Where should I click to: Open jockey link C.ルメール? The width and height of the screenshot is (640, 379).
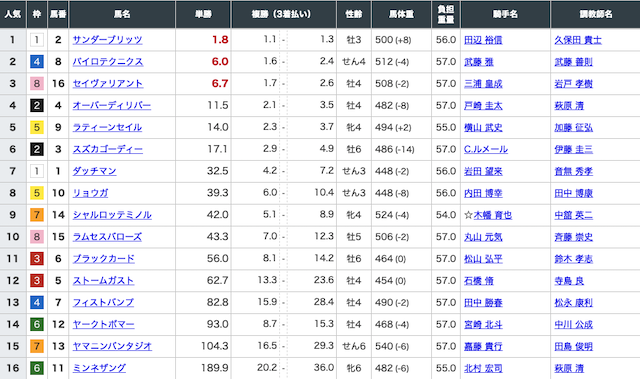(x=486, y=149)
